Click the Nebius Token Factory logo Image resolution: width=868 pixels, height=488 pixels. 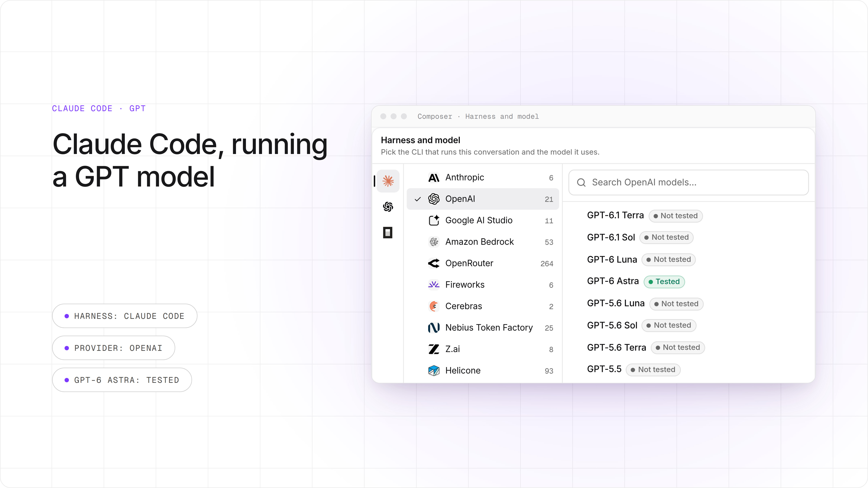point(434,328)
